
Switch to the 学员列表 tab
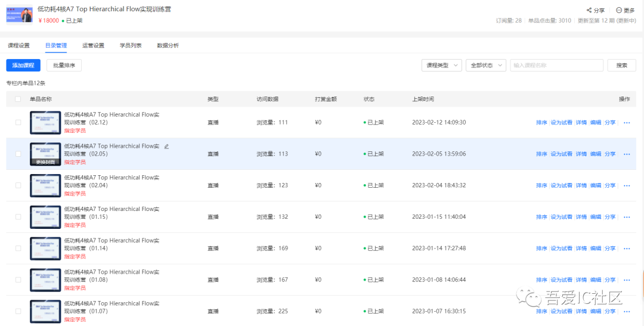[131, 45]
